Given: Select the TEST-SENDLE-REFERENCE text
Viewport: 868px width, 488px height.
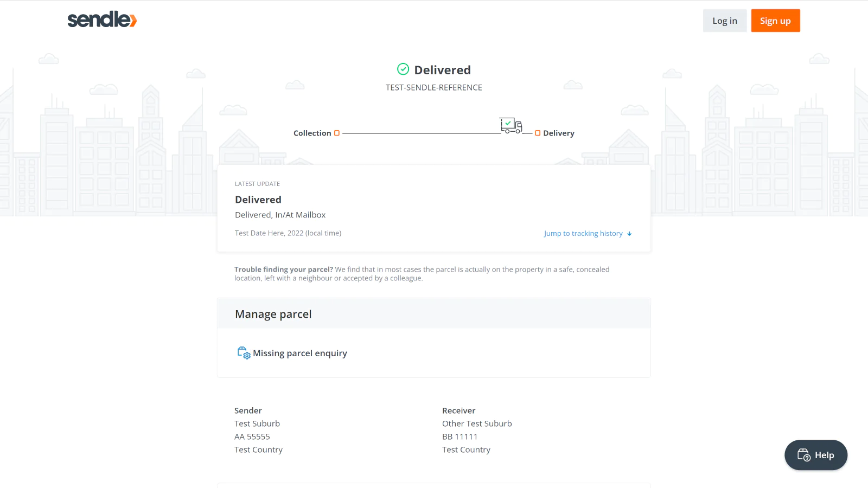Looking at the screenshot, I should [434, 87].
